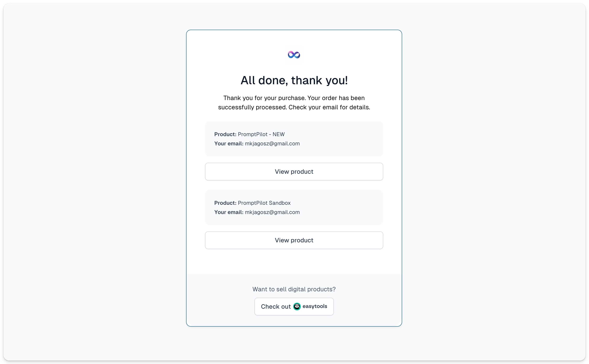Image resolution: width=589 pixels, height=364 pixels.
Task: Click the easytools smiley face icon
Action: (297, 307)
